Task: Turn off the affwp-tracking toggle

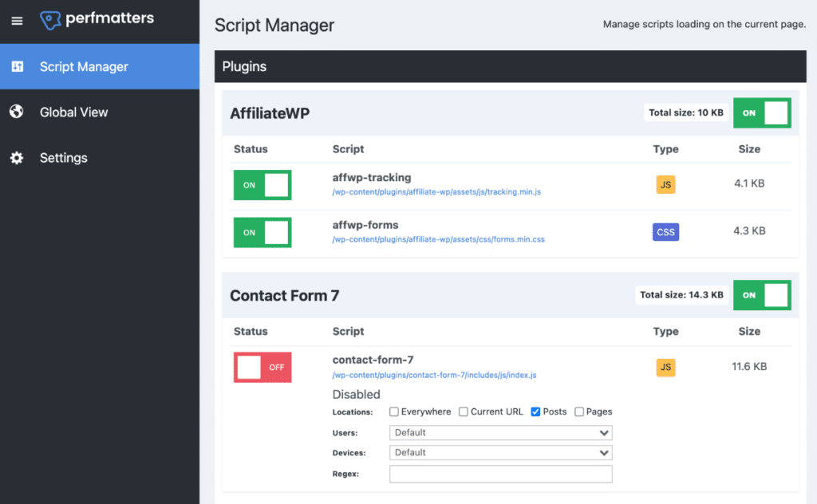Action: click(262, 184)
